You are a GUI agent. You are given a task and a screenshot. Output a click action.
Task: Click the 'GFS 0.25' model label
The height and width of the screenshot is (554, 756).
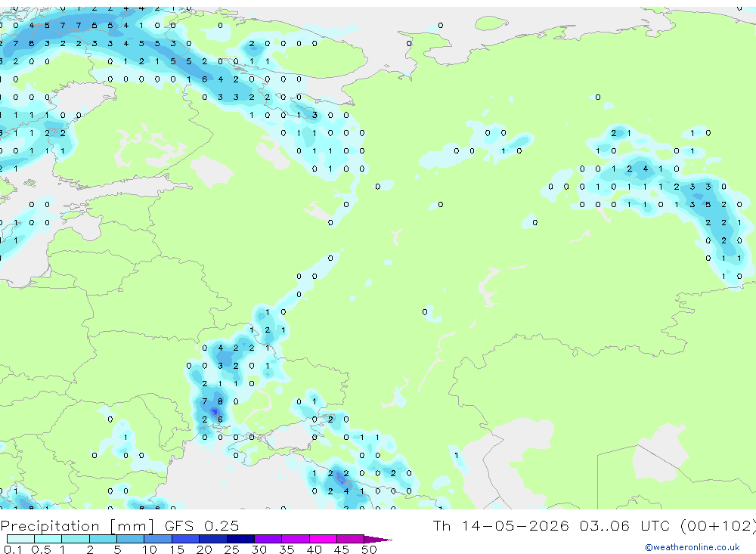[202, 525]
